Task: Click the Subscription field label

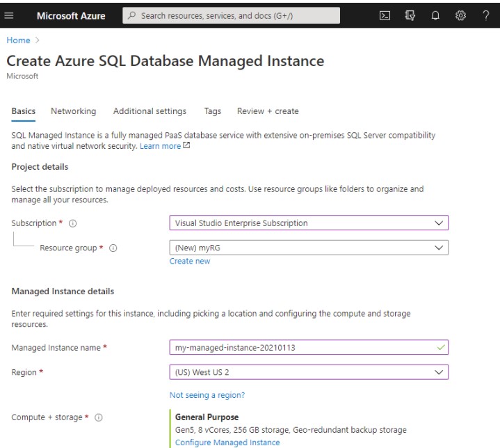Action: point(34,223)
